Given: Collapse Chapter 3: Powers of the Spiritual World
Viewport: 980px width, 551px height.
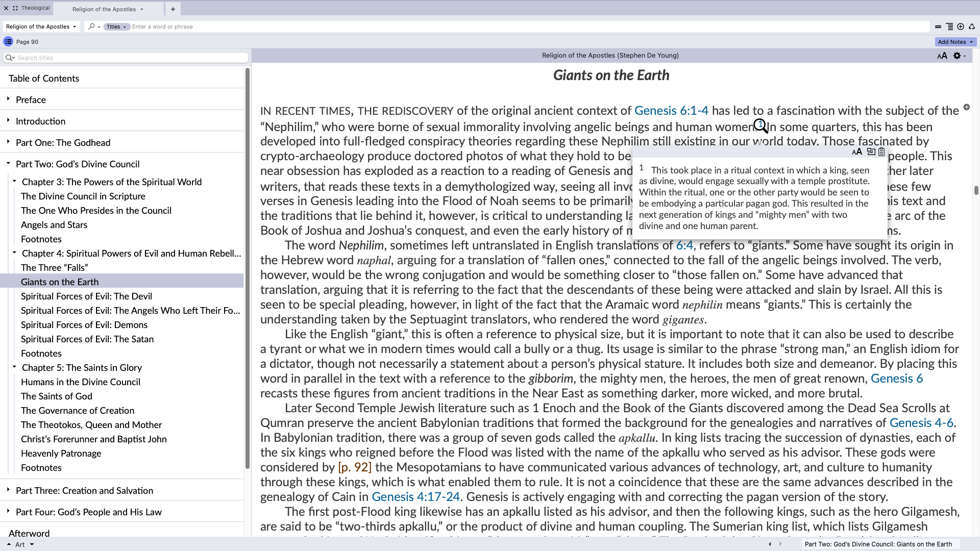Looking at the screenshot, I should [x=14, y=181].
